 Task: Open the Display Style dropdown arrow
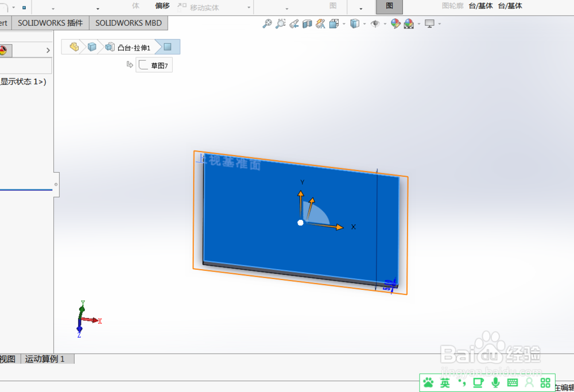pyautogui.click(x=364, y=24)
